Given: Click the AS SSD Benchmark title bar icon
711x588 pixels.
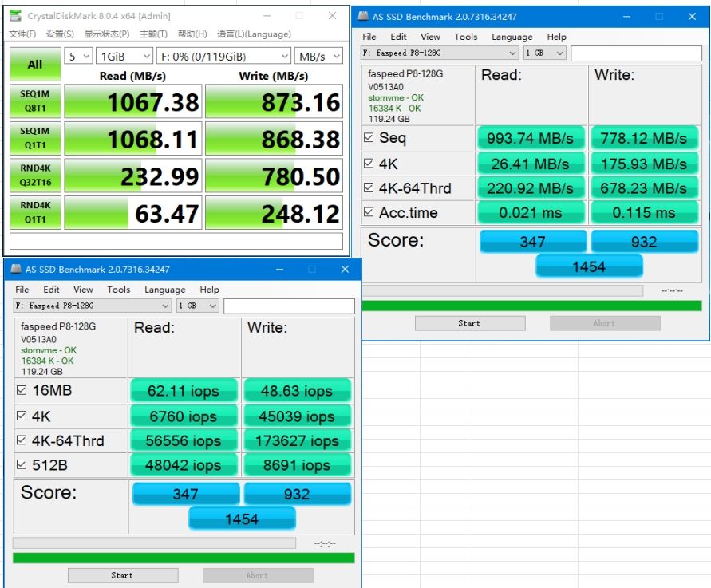Looking at the screenshot, I should click(363, 16).
